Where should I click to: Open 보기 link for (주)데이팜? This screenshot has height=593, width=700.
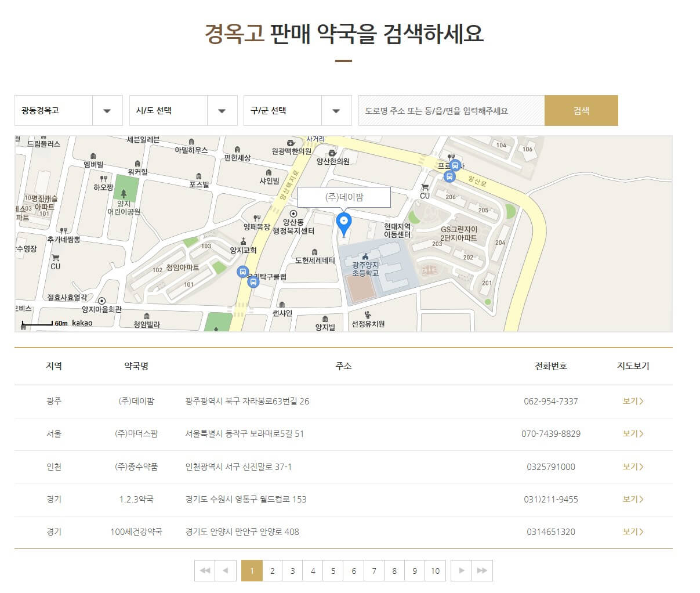coord(632,401)
